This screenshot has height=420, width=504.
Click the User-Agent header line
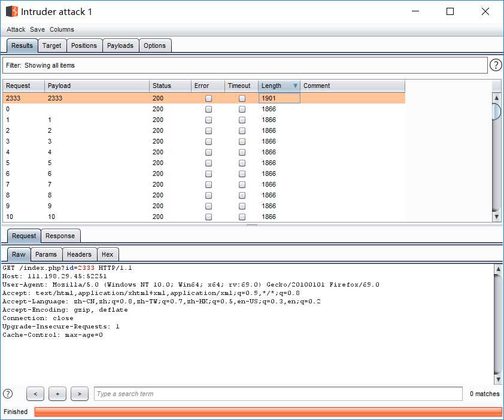190,284
